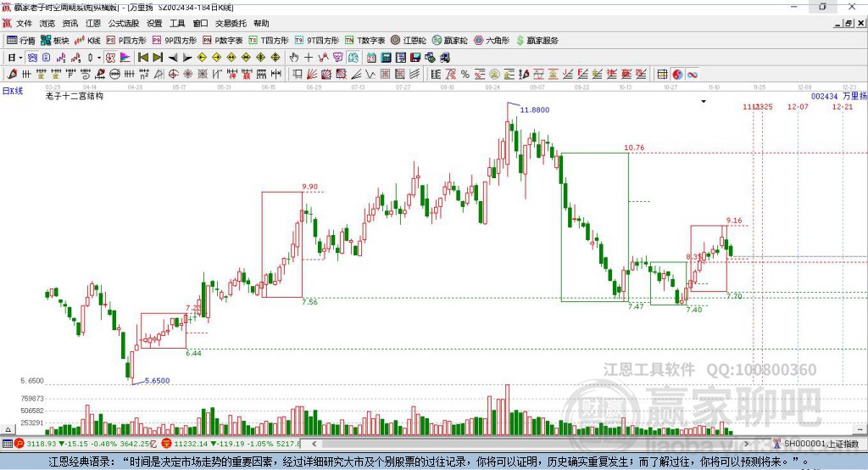Click the first yellow diamond arrow icon
868x470 pixels.
click(x=202, y=58)
